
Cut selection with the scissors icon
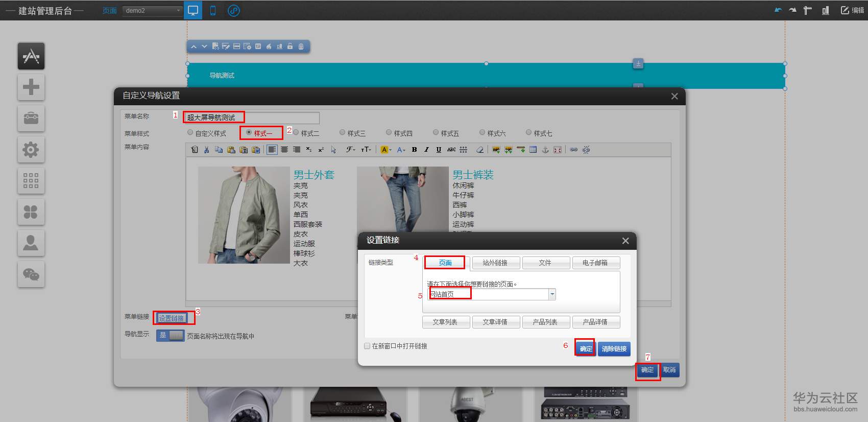pos(206,150)
